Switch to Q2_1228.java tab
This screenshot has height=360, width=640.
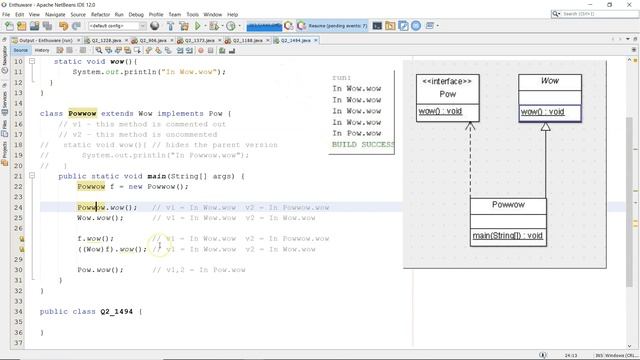pos(106,40)
